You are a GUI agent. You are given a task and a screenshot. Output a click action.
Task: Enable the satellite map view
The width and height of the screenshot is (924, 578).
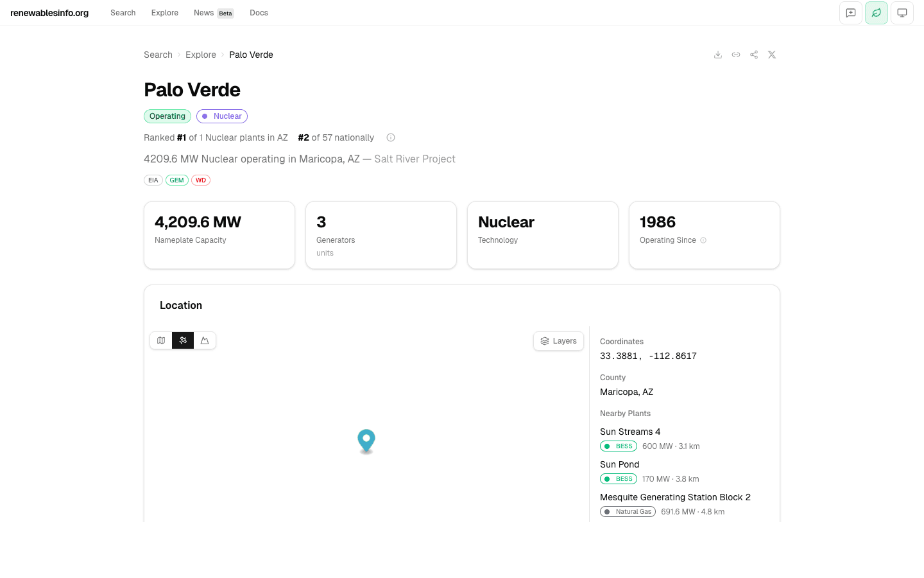coord(183,340)
